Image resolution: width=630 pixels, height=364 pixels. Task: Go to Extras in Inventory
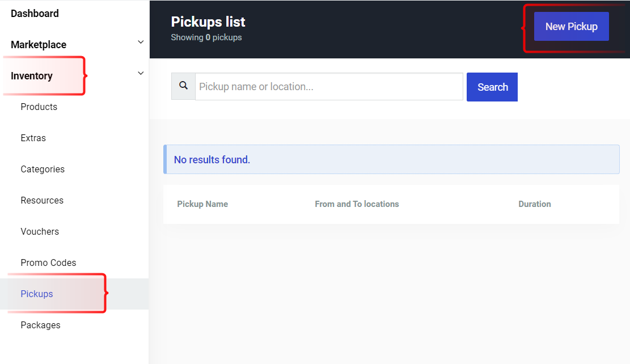(x=33, y=138)
